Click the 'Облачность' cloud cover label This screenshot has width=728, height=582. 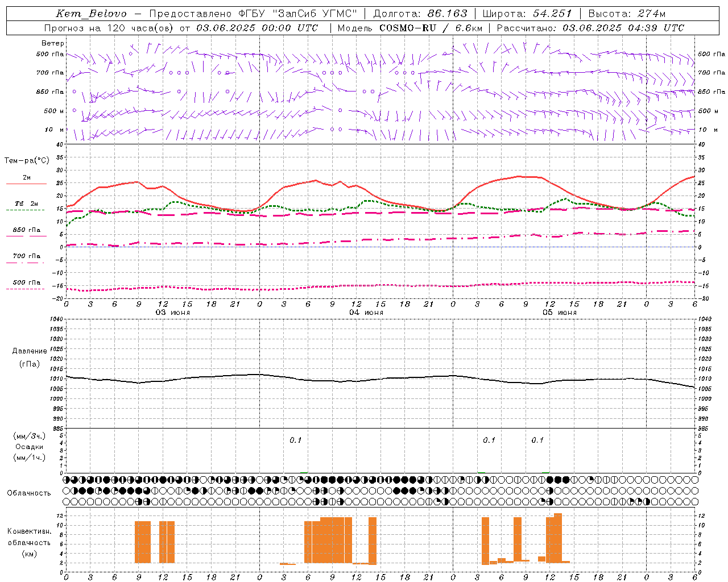pyautogui.click(x=29, y=493)
